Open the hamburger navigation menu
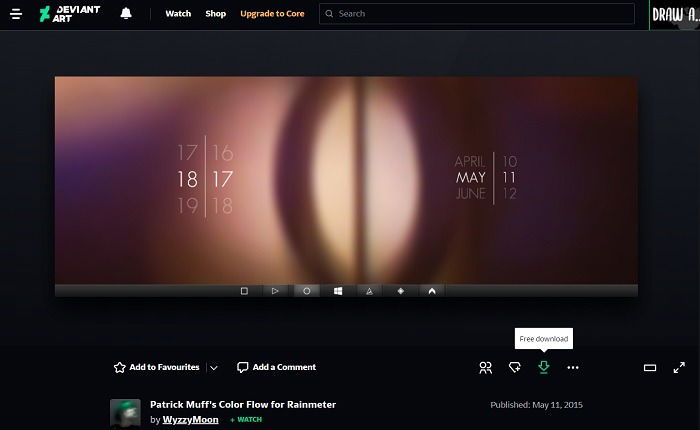Image resolution: width=700 pixels, height=430 pixels. click(x=16, y=14)
